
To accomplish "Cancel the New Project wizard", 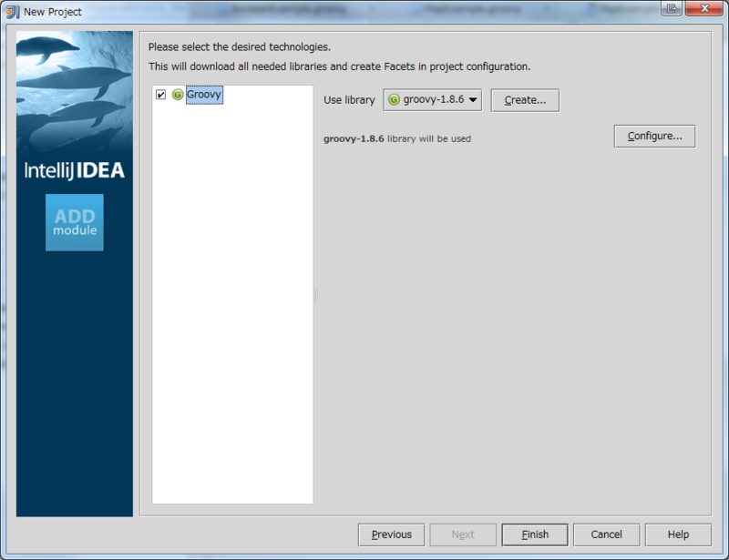I will [x=606, y=535].
